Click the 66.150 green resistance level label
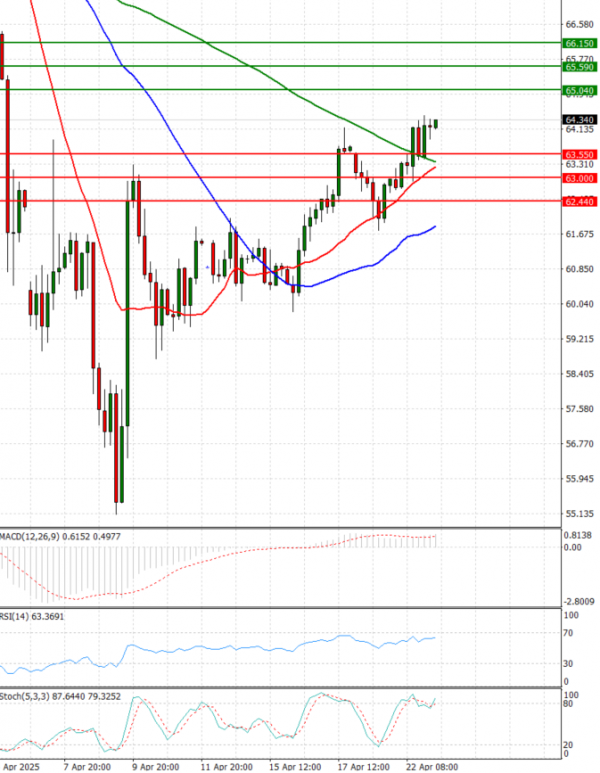Screen dimensions: 600x773 (x=579, y=43)
